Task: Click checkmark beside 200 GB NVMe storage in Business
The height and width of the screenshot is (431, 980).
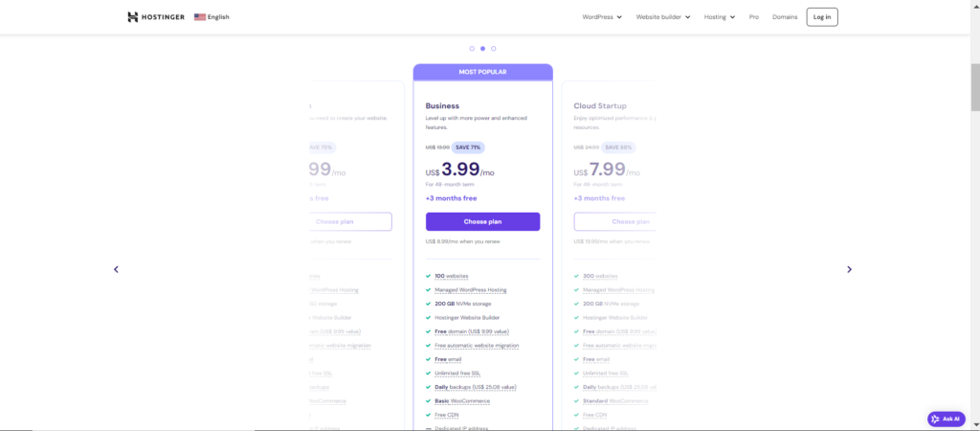Action: [x=428, y=304]
